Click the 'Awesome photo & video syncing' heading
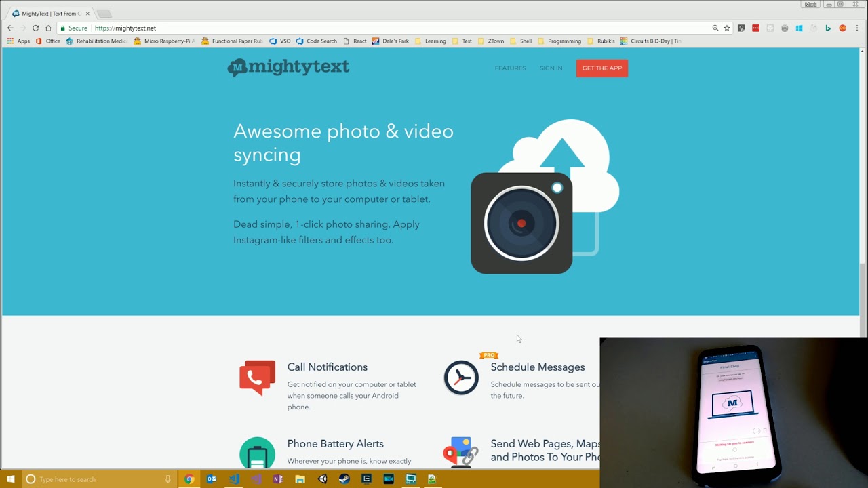 pyautogui.click(x=343, y=142)
